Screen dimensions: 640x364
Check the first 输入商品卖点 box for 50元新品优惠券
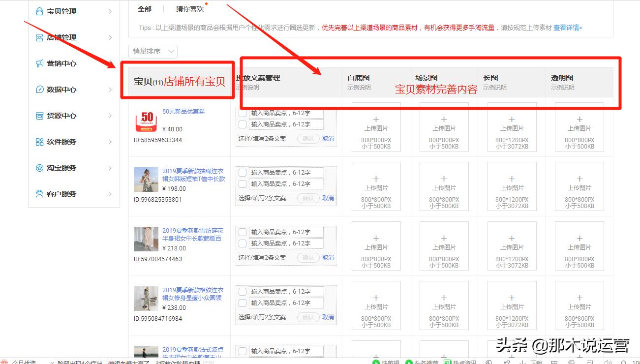(x=242, y=113)
